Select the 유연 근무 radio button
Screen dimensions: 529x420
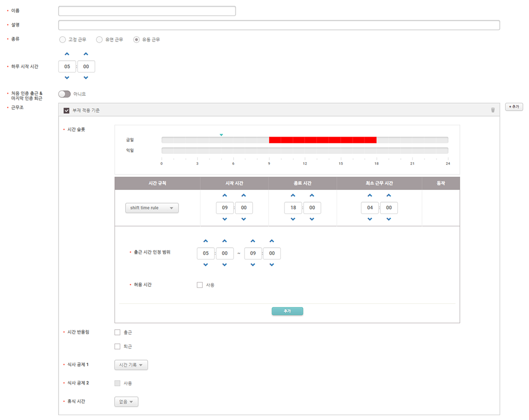pyautogui.click(x=99, y=40)
